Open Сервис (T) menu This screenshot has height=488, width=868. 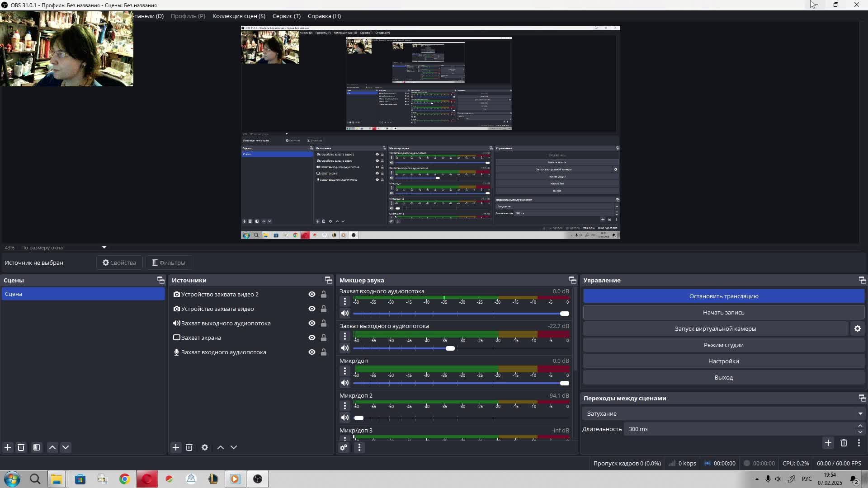coord(286,16)
